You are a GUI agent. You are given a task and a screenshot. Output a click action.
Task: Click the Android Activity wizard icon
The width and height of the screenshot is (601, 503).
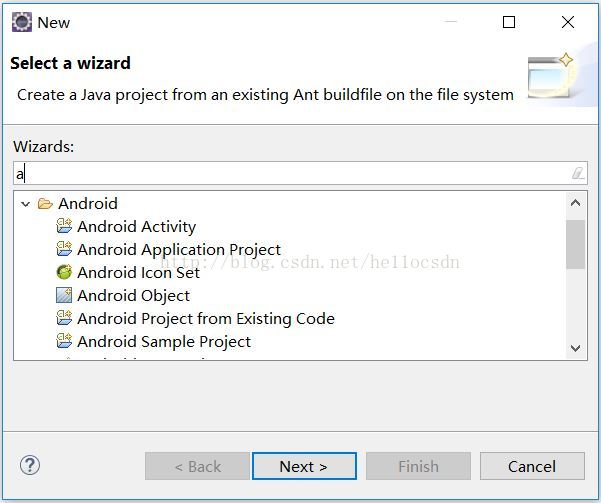point(64,226)
